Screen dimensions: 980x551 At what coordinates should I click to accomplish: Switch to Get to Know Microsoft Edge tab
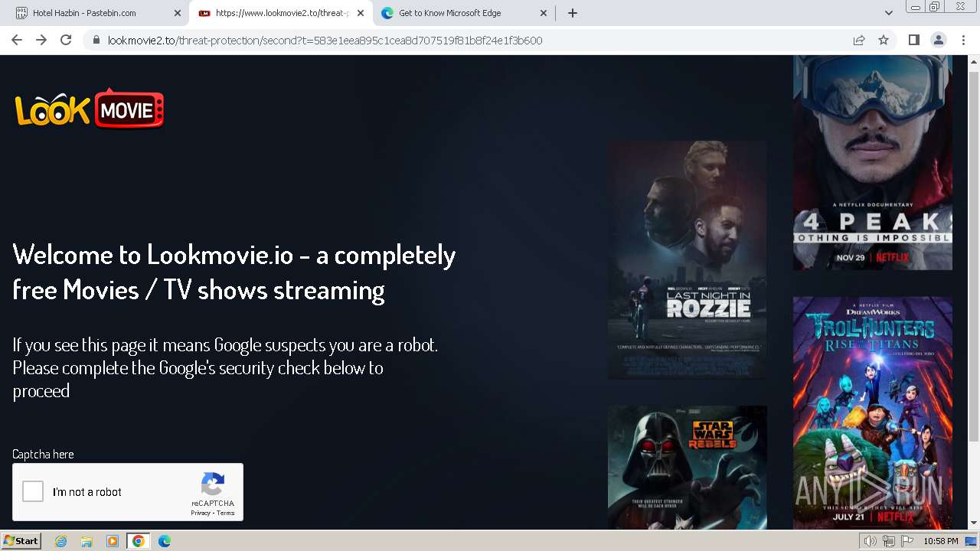tap(464, 13)
